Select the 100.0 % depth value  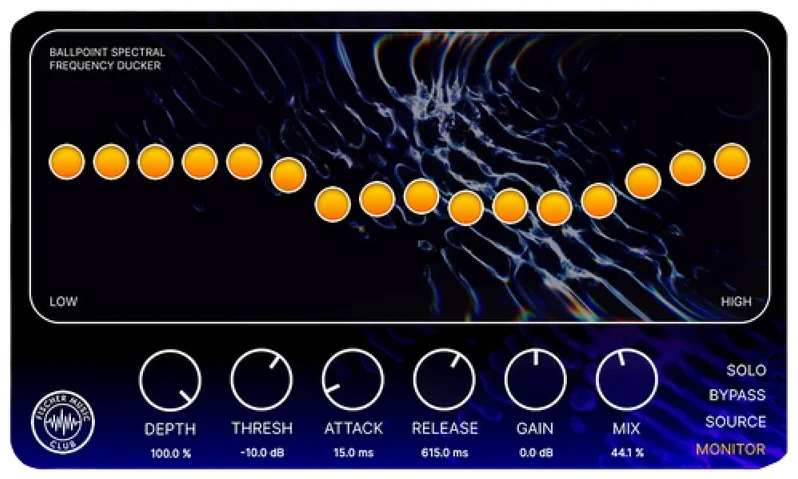(x=170, y=453)
